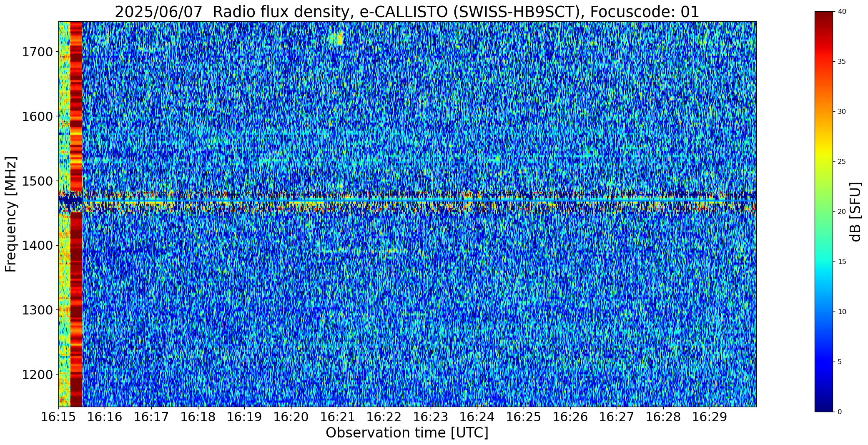Click the colorbar tick label 30
This screenshot has width=868, height=445.
click(842, 112)
